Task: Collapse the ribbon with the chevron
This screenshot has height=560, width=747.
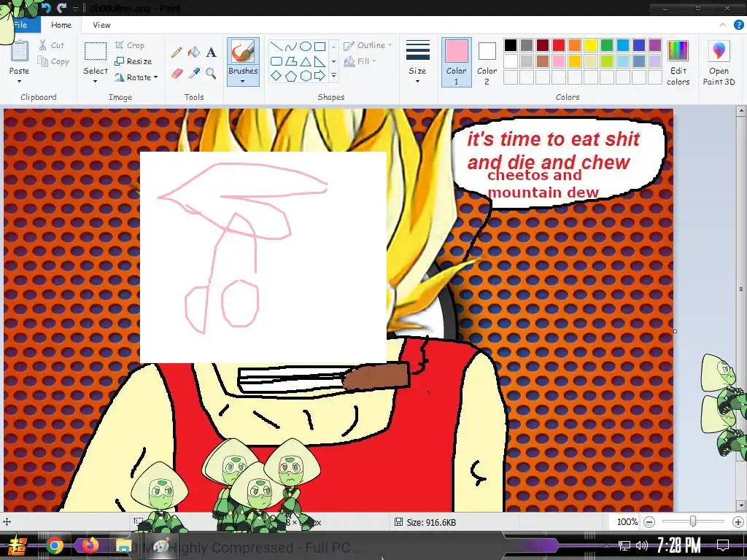Action: (x=723, y=25)
